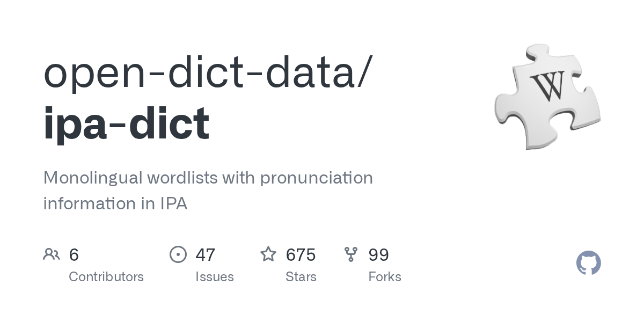
Task: Click the Contributors label
Action: [x=106, y=277]
